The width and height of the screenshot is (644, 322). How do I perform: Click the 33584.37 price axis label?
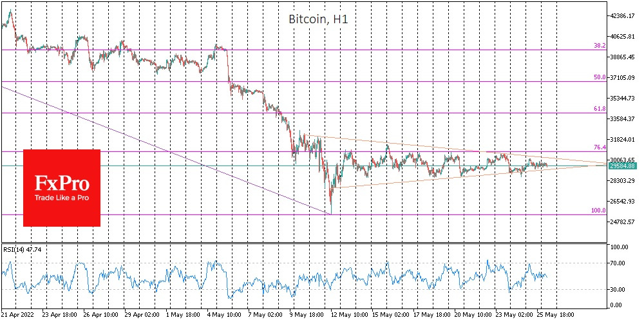(623, 118)
